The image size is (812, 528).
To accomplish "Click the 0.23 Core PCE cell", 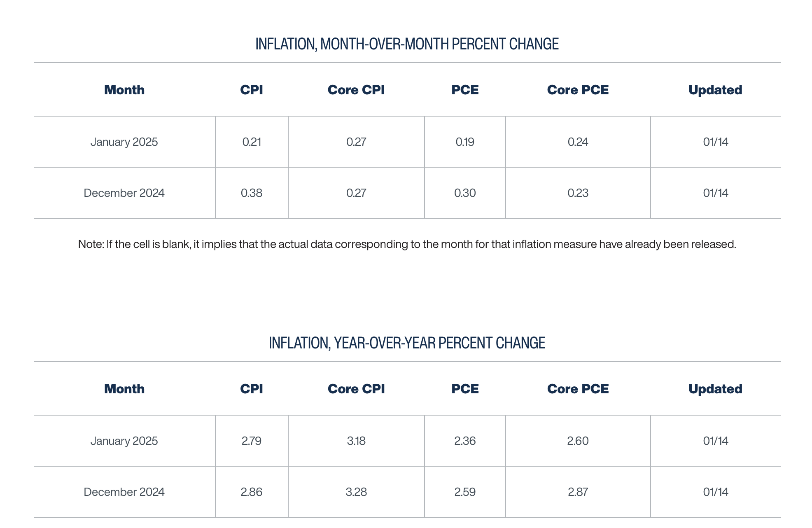I will click(578, 193).
